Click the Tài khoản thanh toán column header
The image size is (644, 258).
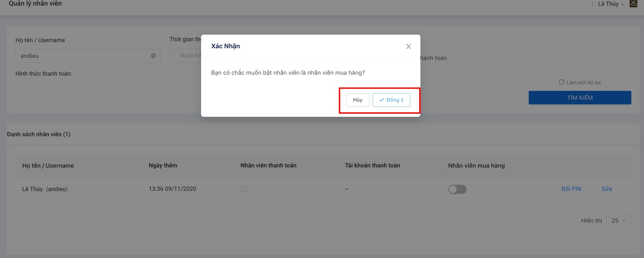coord(372,165)
